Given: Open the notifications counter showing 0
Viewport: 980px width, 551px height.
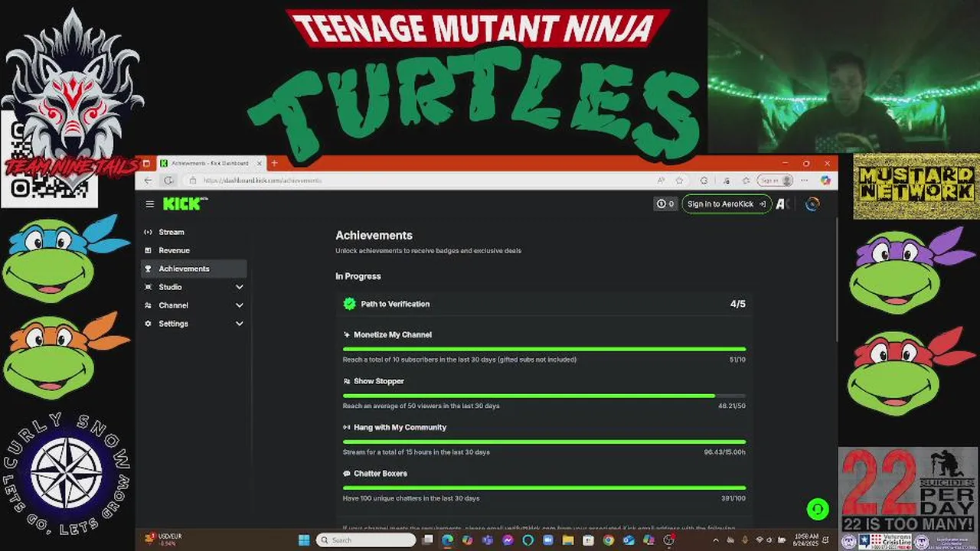Looking at the screenshot, I should pos(665,204).
